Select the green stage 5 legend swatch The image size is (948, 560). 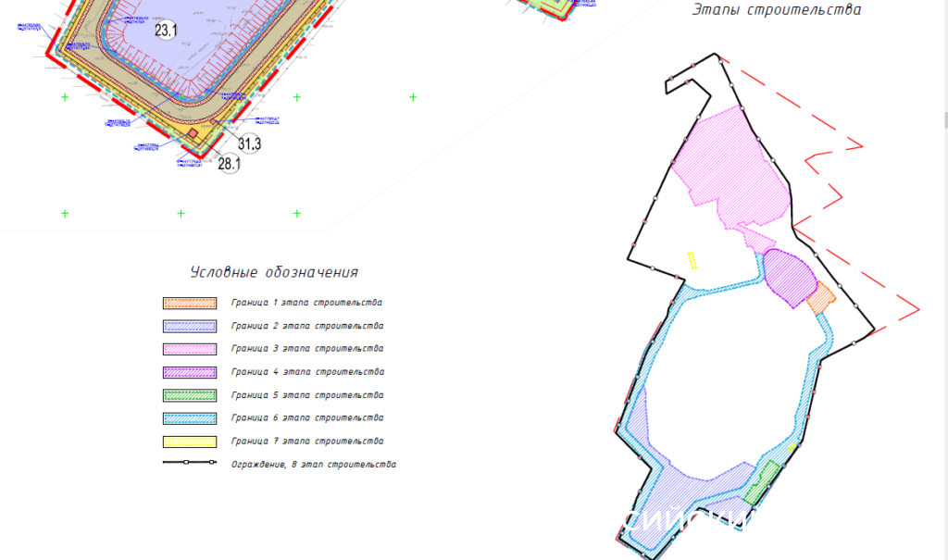tap(189, 395)
